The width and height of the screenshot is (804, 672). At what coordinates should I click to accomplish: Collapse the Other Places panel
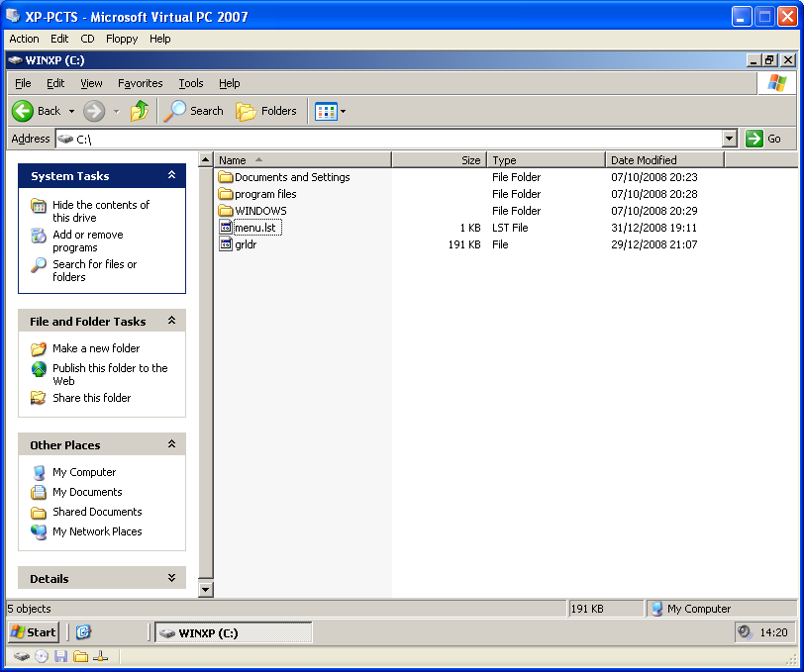pyautogui.click(x=171, y=444)
